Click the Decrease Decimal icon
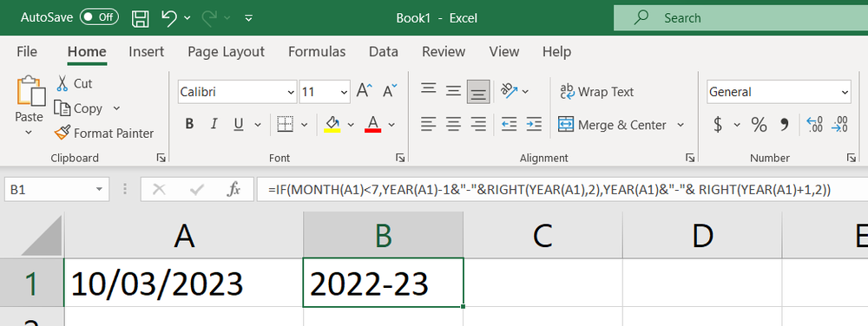 pyautogui.click(x=839, y=124)
